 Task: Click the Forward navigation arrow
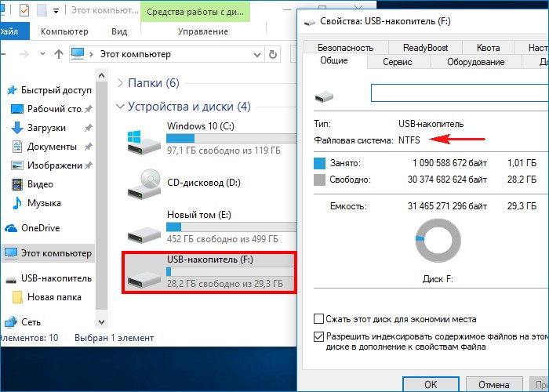[24, 54]
